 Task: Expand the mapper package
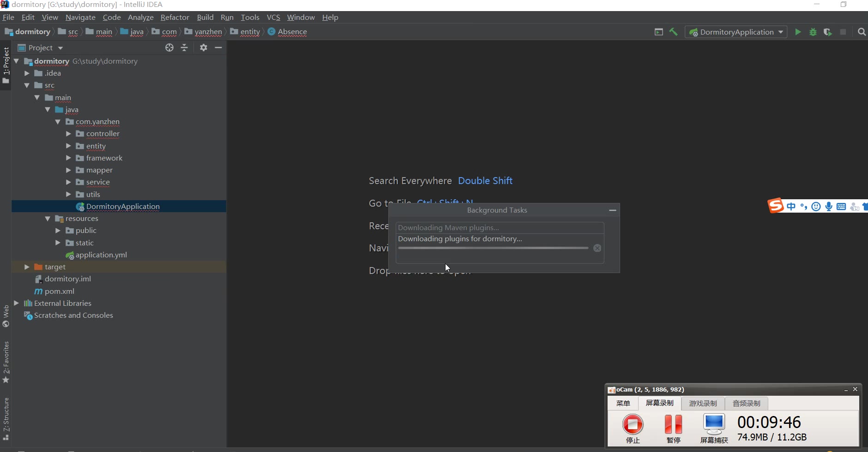[x=68, y=170]
